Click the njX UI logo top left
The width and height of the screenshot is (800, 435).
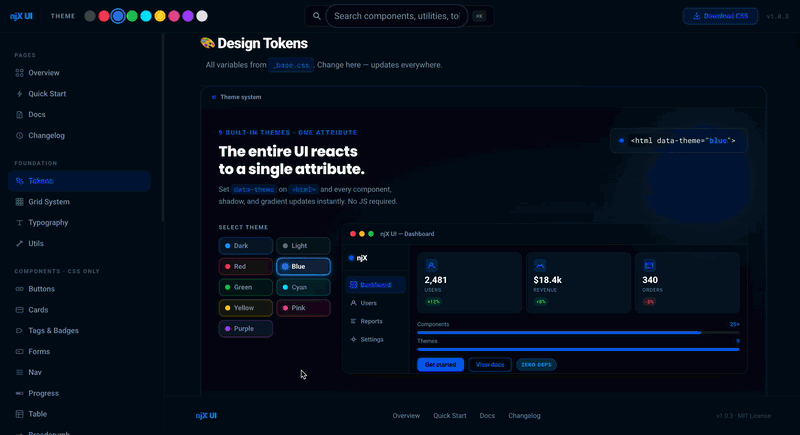21,16
